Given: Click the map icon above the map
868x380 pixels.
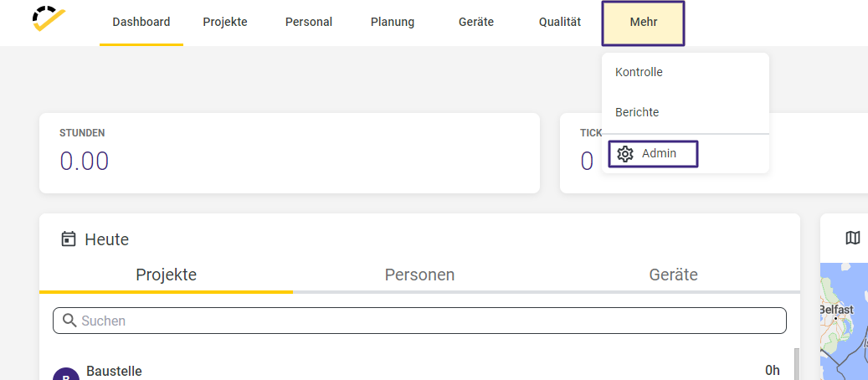Looking at the screenshot, I should coord(853,239).
